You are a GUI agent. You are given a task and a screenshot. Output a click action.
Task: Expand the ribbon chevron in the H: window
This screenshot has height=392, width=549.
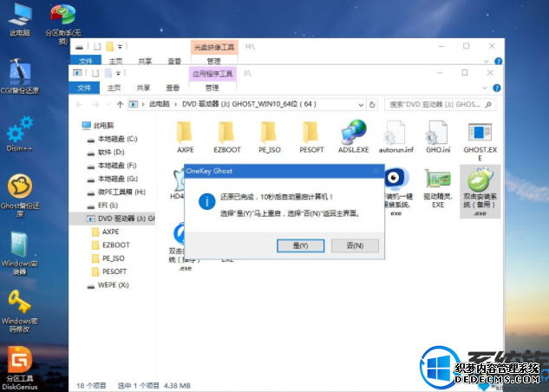coord(487,62)
